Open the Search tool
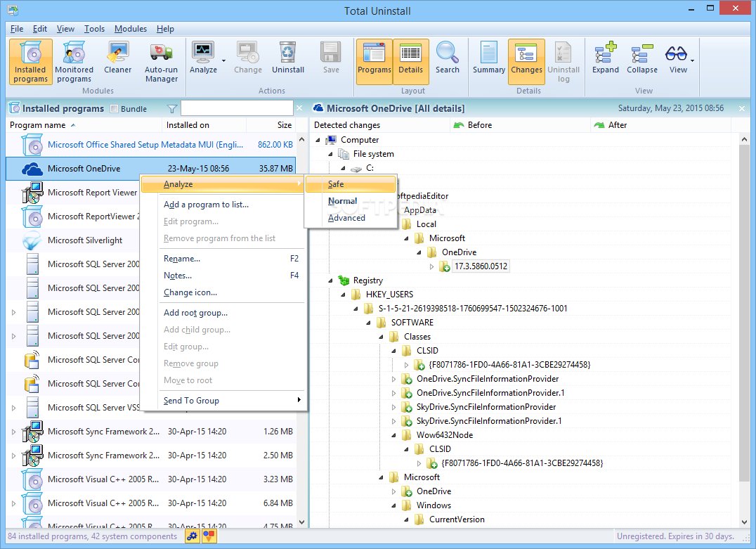756x549 pixels. coord(447,58)
